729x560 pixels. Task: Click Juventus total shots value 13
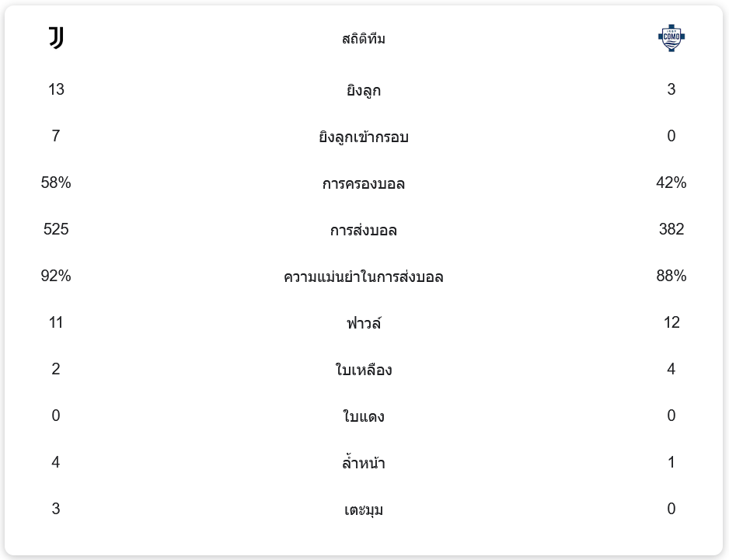click(x=56, y=89)
